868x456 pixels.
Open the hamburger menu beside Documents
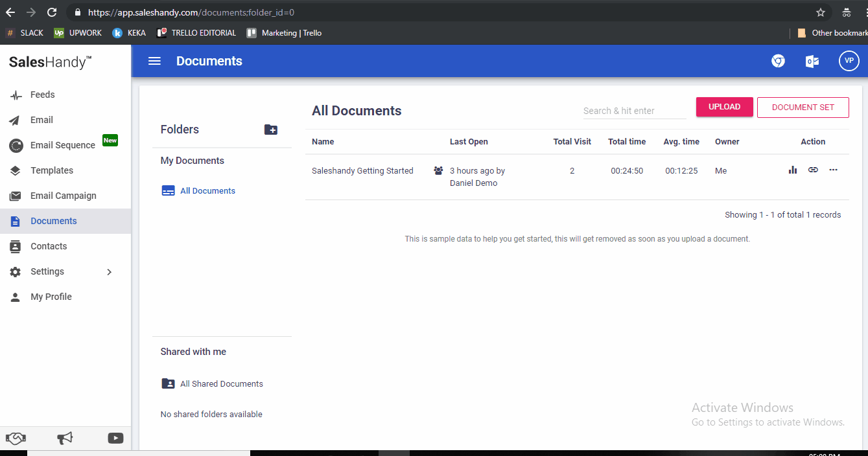point(154,61)
